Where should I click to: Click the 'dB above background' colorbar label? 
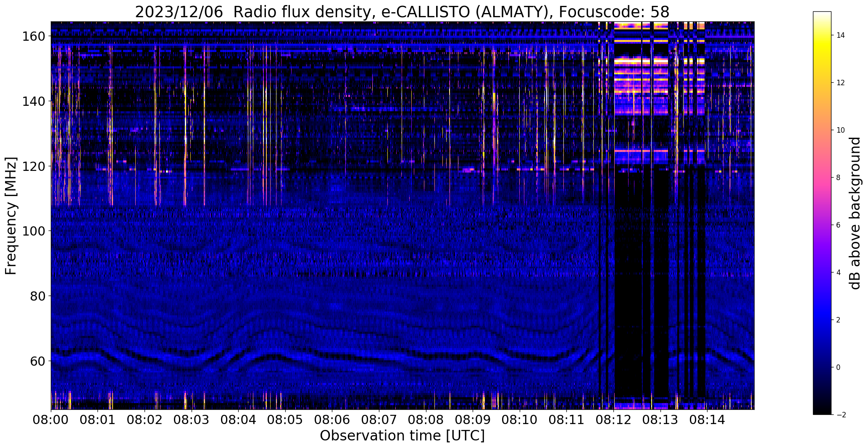coord(855,213)
